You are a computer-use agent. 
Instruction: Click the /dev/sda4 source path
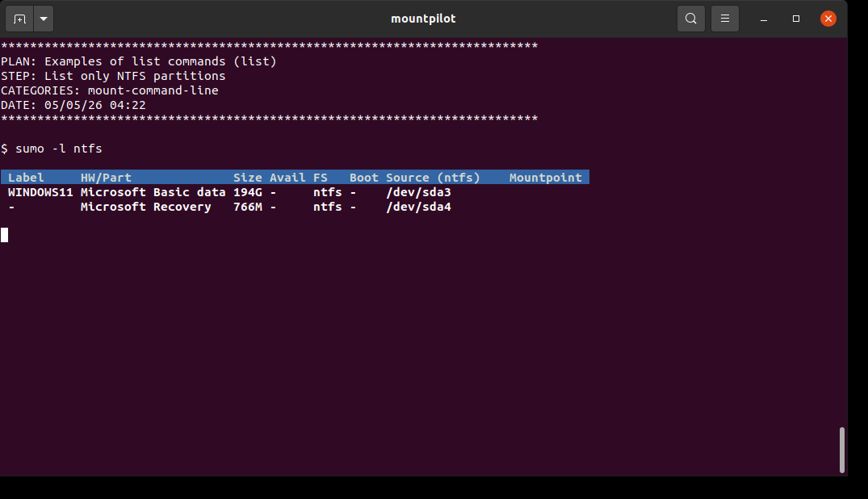click(x=418, y=207)
